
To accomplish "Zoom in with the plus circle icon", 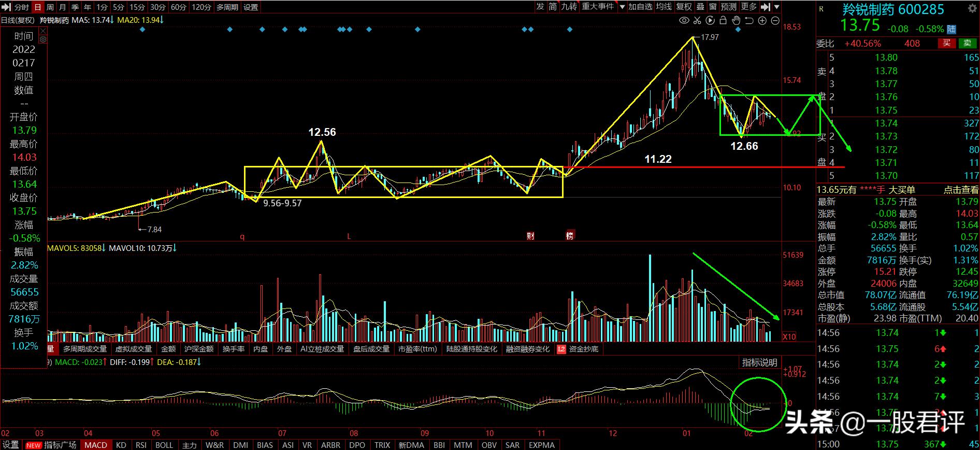I will click(x=762, y=21).
